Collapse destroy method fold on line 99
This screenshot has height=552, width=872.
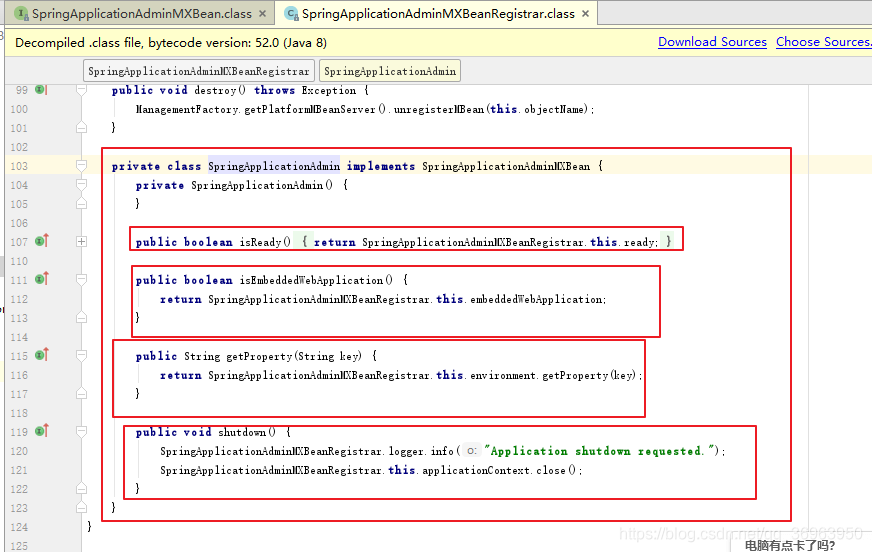[81, 89]
